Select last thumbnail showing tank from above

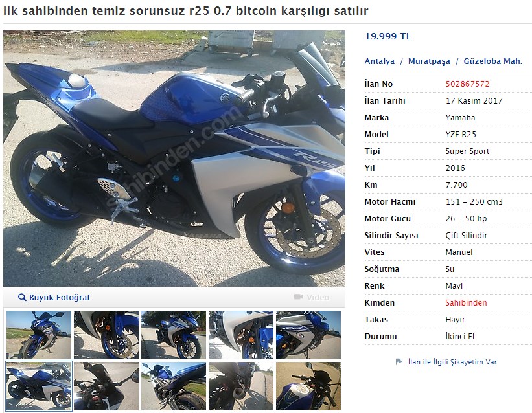[308, 386]
